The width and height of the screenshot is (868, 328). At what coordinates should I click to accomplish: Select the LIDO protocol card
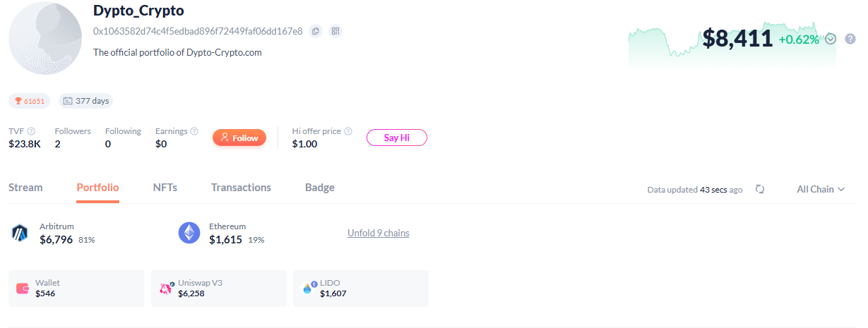pyautogui.click(x=361, y=288)
